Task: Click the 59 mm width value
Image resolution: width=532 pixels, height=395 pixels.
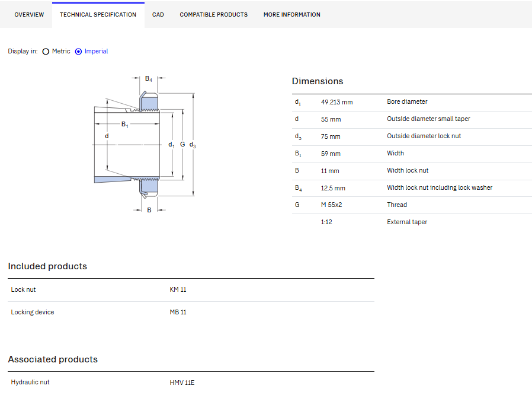Action: pyautogui.click(x=331, y=154)
